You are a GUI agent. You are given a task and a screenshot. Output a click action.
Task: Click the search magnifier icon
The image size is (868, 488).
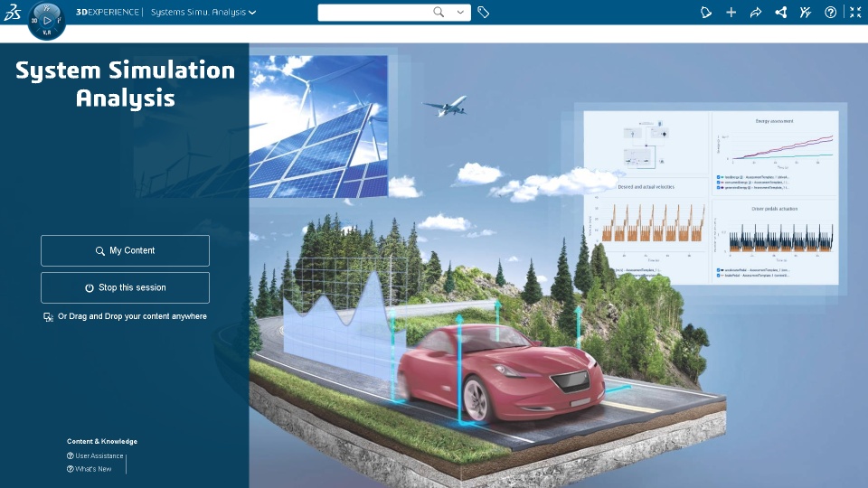click(x=439, y=12)
